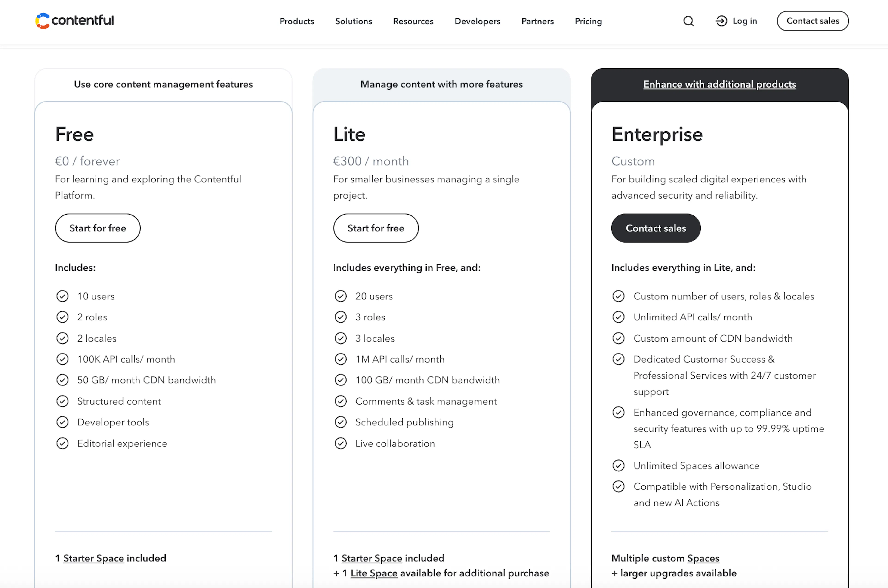Click check icon beside Scheduled publishing

pyautogui.click(x=340, y=422)
